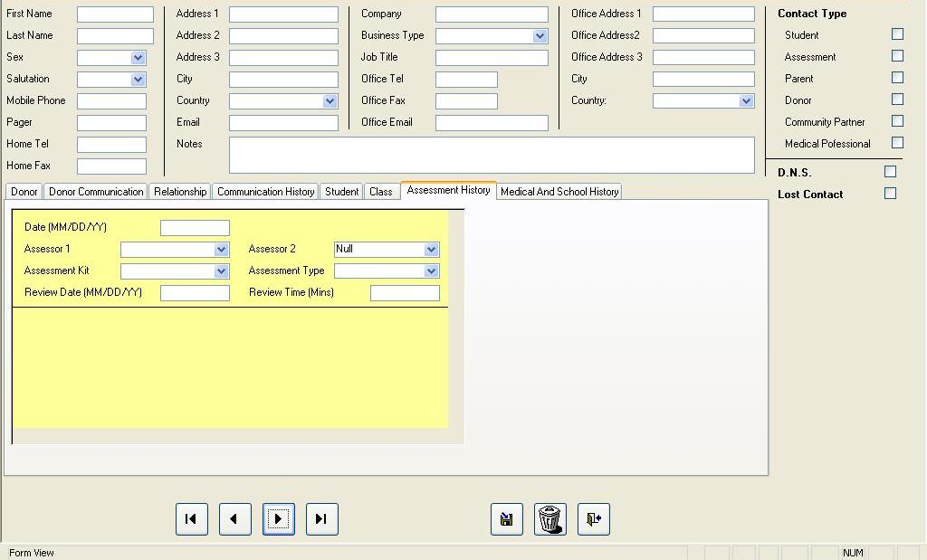Open the Donor Communication tab
The image size is (927, 560).
96,192
